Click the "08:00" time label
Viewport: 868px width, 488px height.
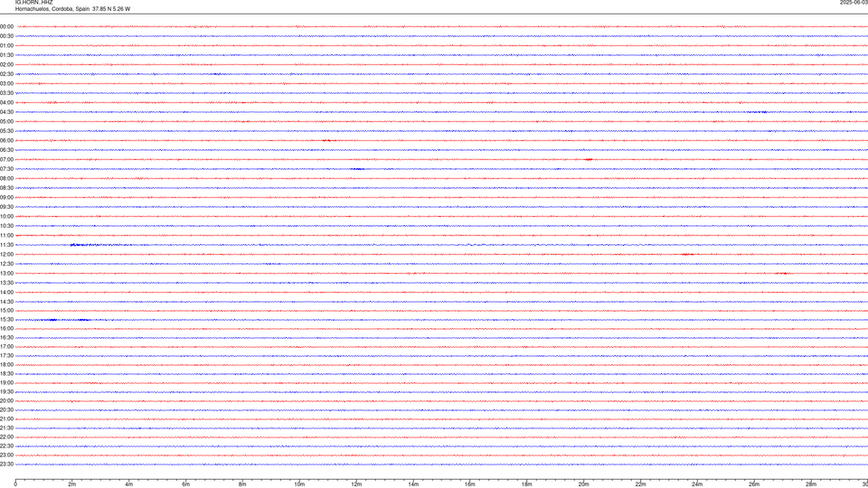pyautogui.click(x=6, y=179)
